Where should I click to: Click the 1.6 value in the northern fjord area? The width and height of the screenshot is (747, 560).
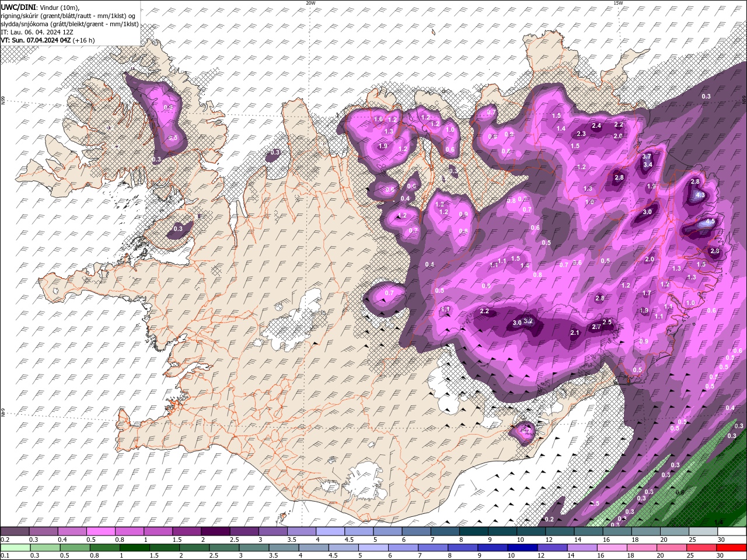pyautogui.click(x=378, y=120)
